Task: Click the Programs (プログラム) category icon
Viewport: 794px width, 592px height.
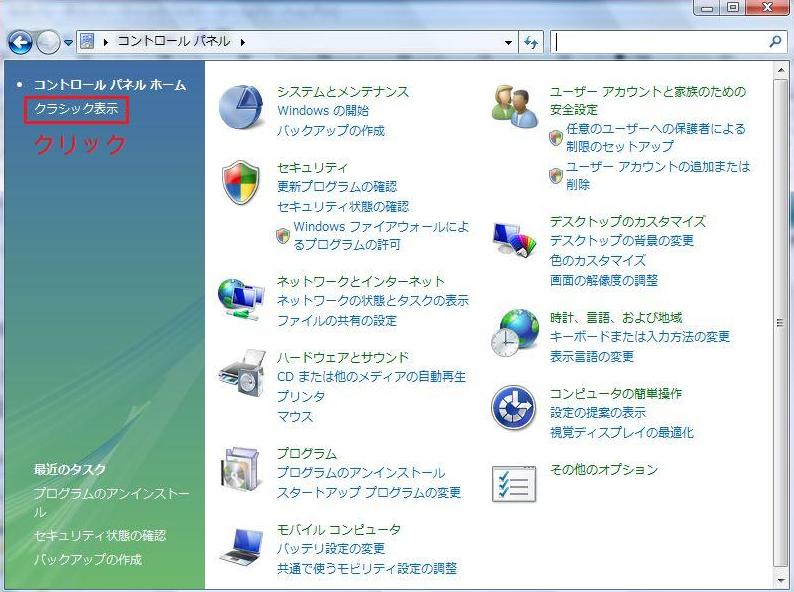Action: 240,470
